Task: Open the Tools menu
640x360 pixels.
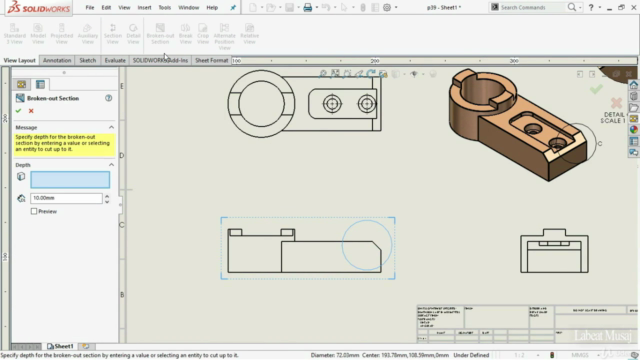Action: click(164, 7)
